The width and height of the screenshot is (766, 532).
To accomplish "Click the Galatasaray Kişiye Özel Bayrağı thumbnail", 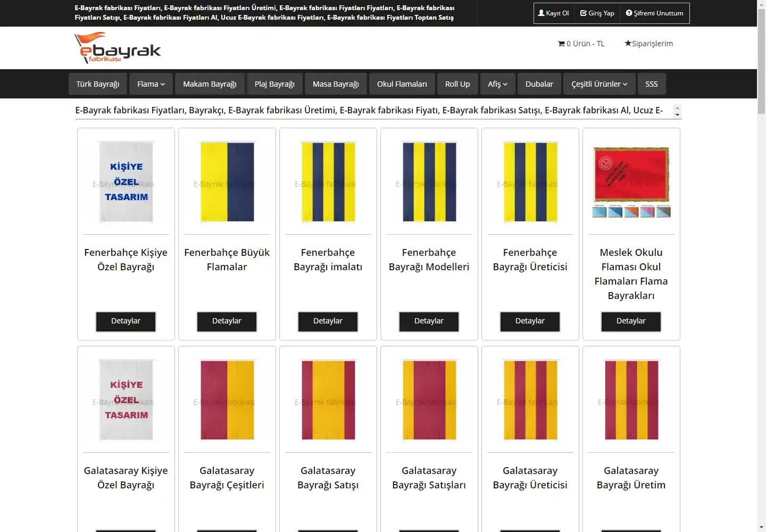I will [126, 400].
